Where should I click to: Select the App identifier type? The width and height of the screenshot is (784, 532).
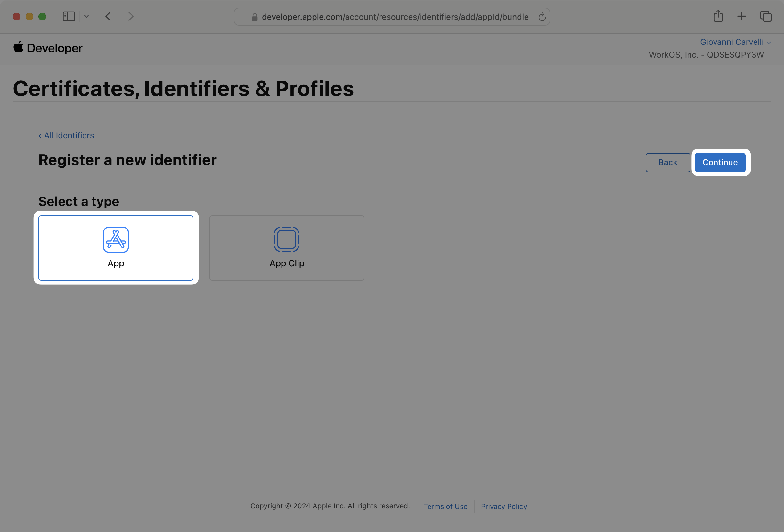click(116, 248)
